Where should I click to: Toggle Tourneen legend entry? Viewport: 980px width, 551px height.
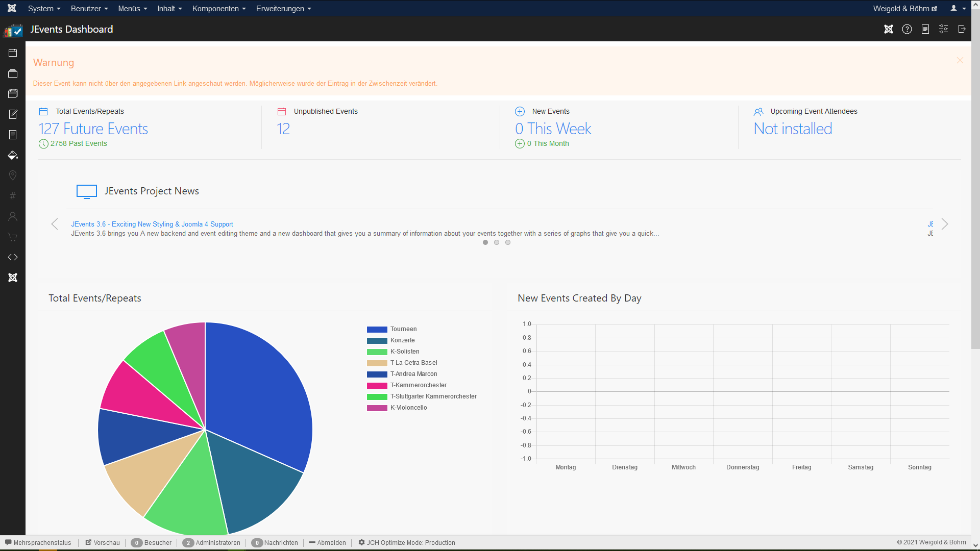click(x=392, y=329)
